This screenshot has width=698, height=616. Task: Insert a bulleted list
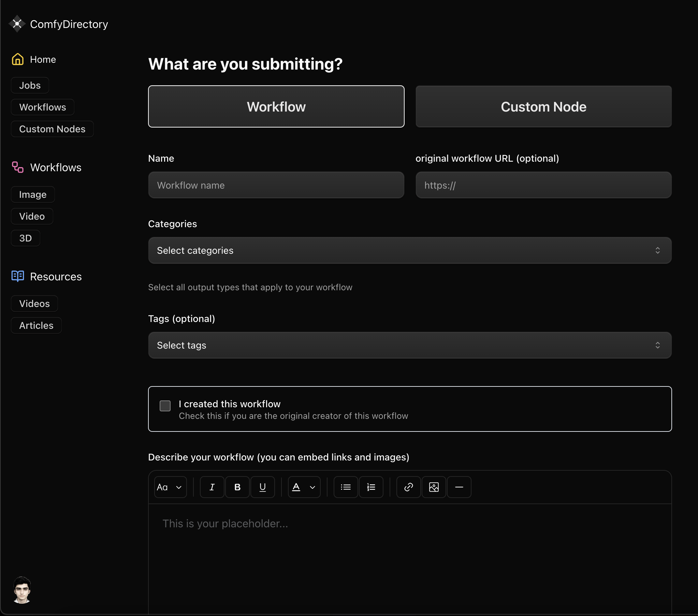[x=346, y=487]
